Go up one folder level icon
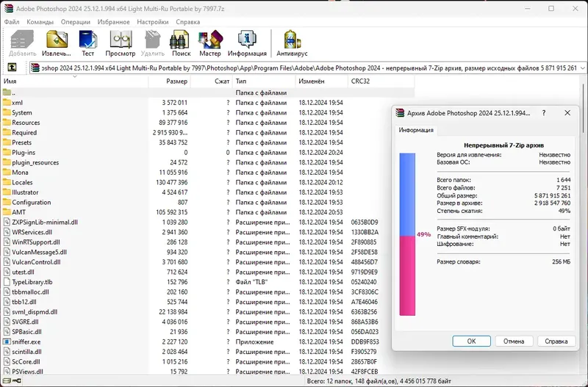The width and height of the screenshot is (588, 387). 12,68
